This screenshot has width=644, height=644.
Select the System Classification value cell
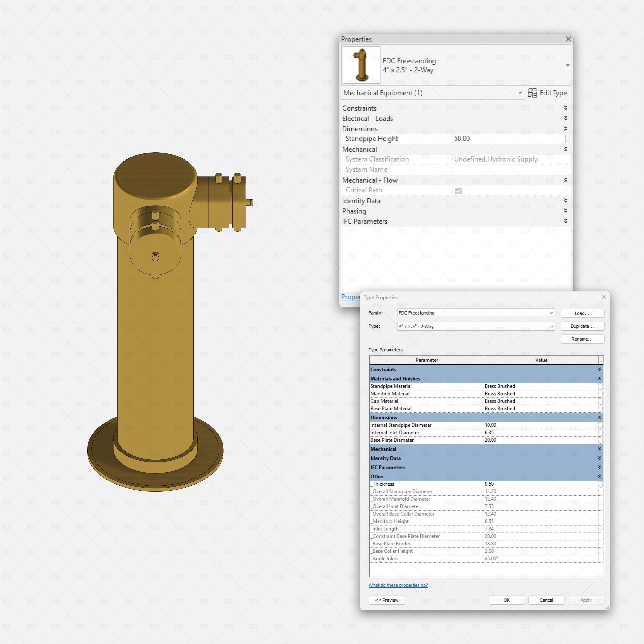(508, 159)
